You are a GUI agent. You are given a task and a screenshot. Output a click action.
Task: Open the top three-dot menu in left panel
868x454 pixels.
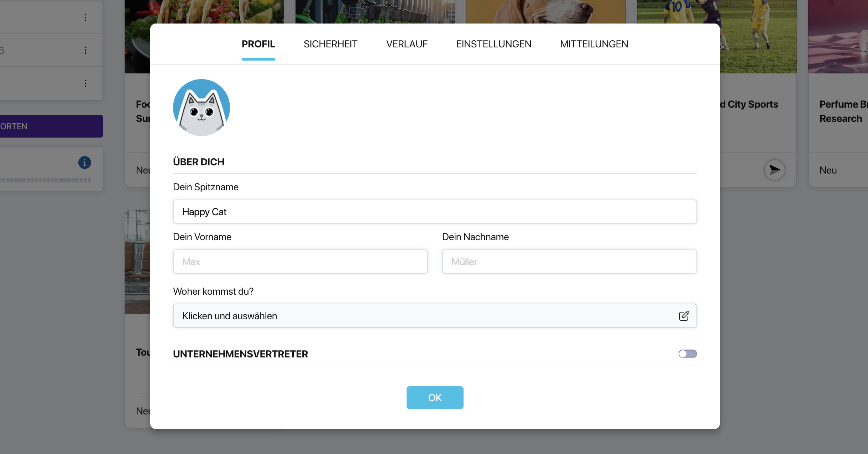[85, 17]
